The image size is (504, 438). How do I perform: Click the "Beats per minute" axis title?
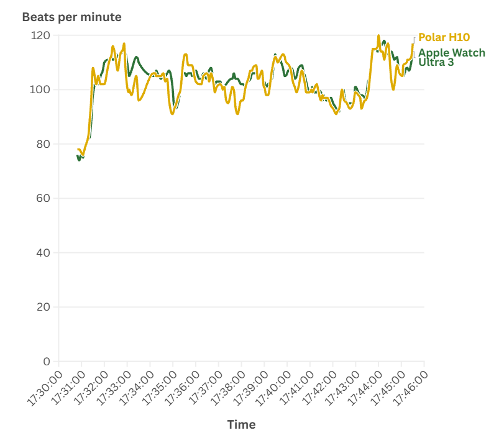[71, 17]
